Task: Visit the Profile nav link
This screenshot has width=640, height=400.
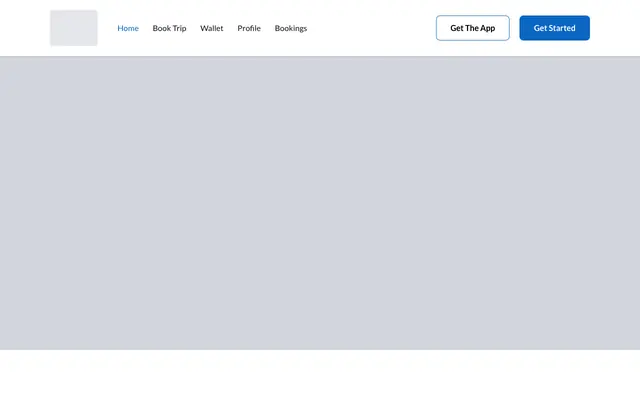Action: tap(249, 28)
